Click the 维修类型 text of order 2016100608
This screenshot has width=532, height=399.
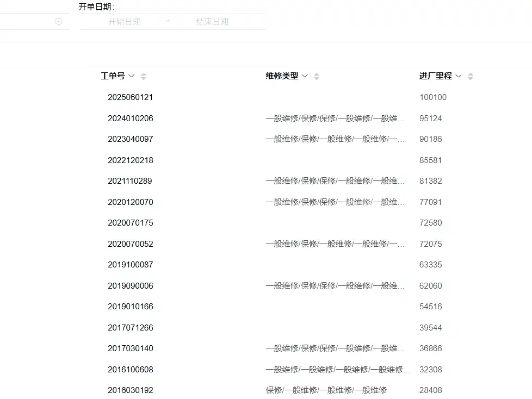pyautogui.click(x=338, y=370)
